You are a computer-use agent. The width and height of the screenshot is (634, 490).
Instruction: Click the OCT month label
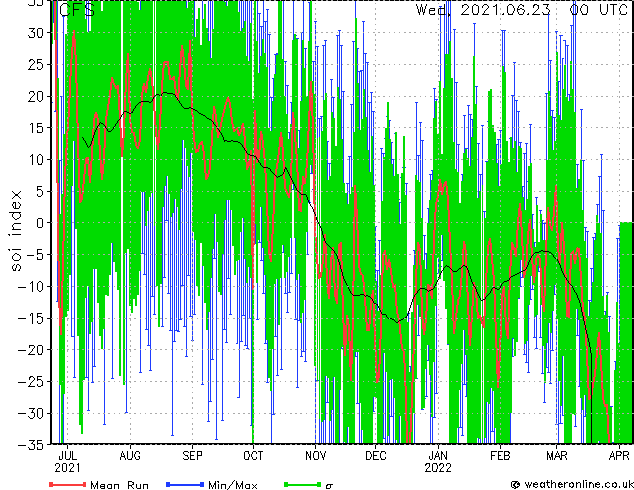click(253, 456)
